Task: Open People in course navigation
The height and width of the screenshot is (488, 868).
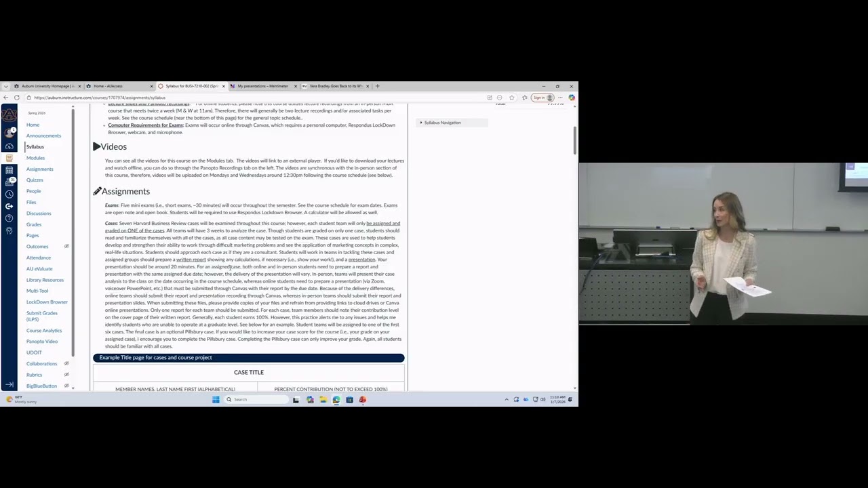Action: tap(33, 191)
